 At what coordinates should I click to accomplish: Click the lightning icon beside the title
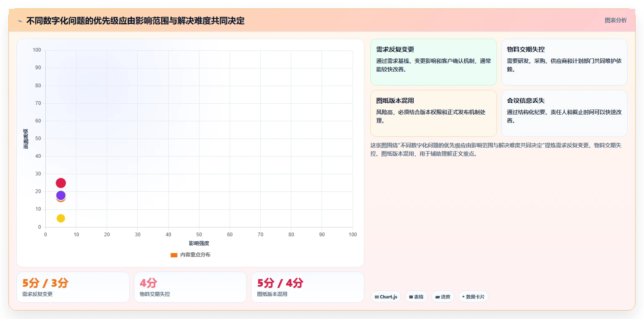(20, 21)
